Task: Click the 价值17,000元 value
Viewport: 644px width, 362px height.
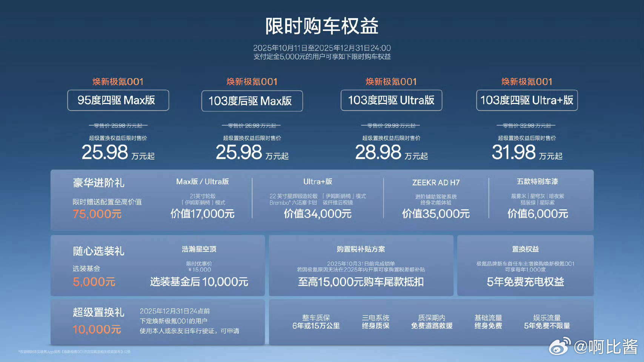Action: [203, 214]
